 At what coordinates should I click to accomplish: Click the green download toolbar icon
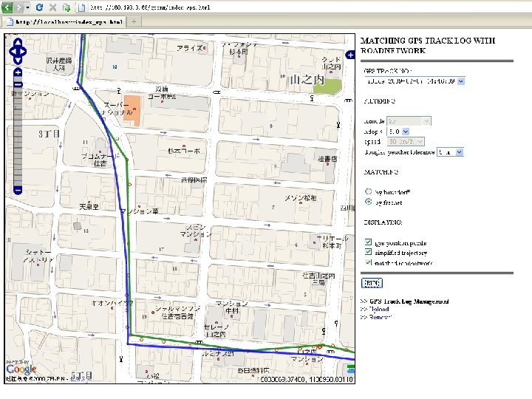click(x=66, y=7)
